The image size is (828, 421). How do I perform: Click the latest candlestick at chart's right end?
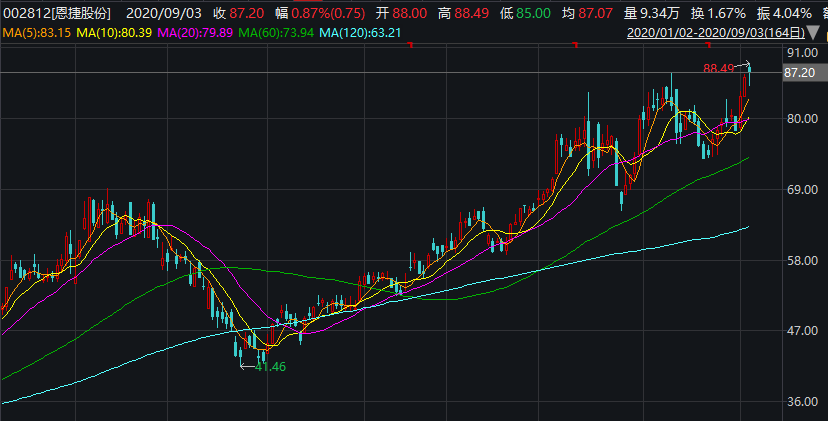(748, 82)
